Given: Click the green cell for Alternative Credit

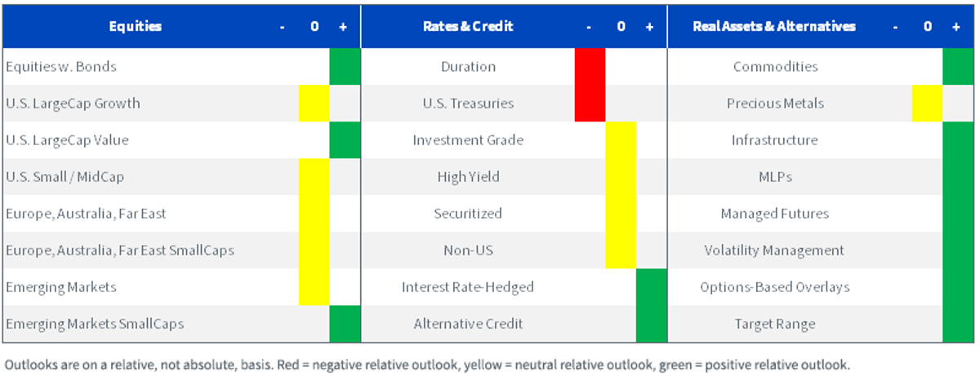Looking at the screenshot, I should 651,324.
